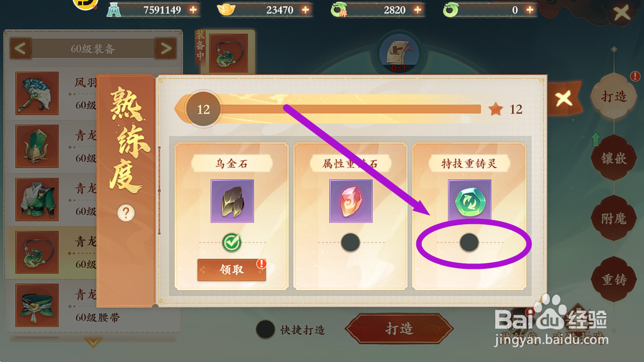Click the 乌金石 ore item icon
The height and width of the screenshot is (362, 644).
point(232,201)
